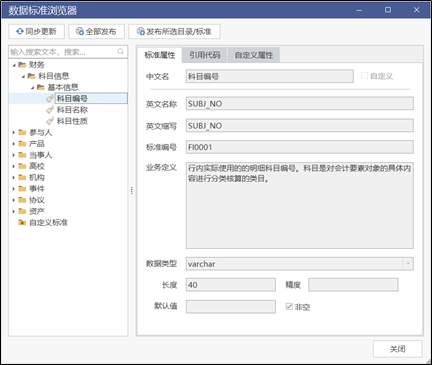The height and width of the screenshot is (365, 432).
Task: Expand the 事件 folder
Action: click(x=14, y=189)
